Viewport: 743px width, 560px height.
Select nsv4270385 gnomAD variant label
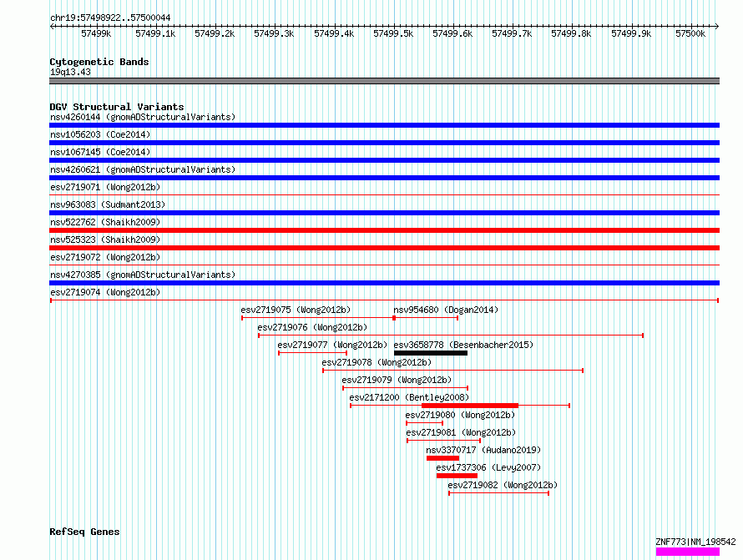pyautogui.click(x=143, y=275)
